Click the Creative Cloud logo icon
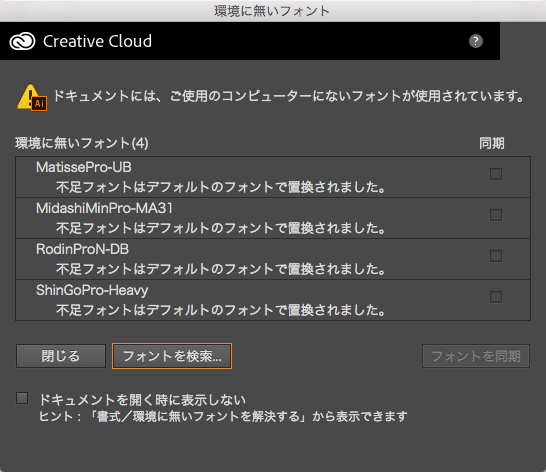Viewport: 546px width, 472px height. coord(22,41)
